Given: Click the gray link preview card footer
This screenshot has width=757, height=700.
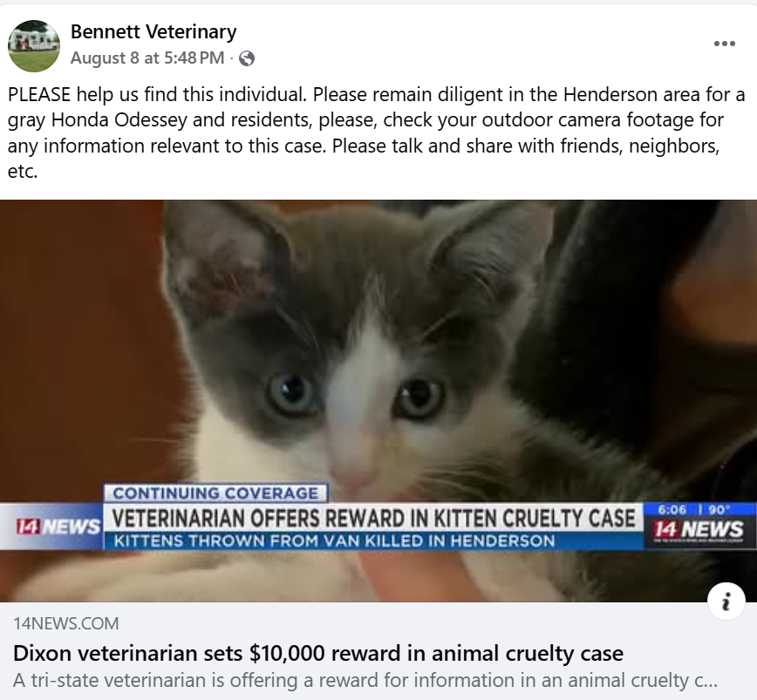Looking at the screenshot, I should pos(378,651).
